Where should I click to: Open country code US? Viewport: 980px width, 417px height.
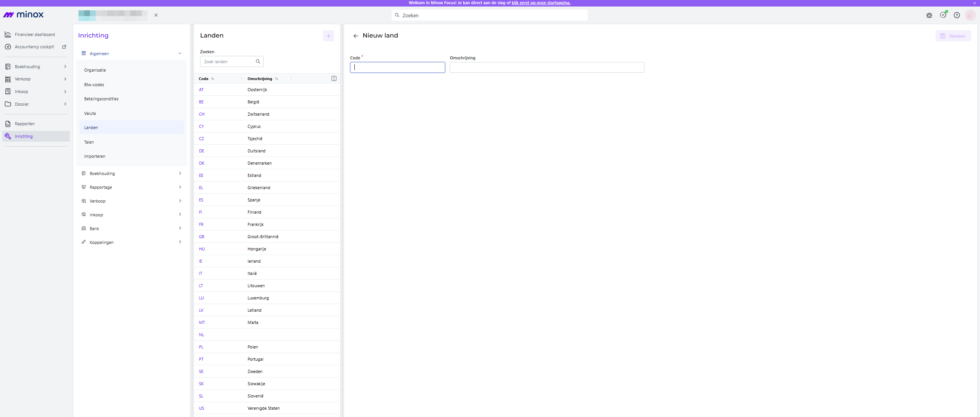tap(202, 408)
